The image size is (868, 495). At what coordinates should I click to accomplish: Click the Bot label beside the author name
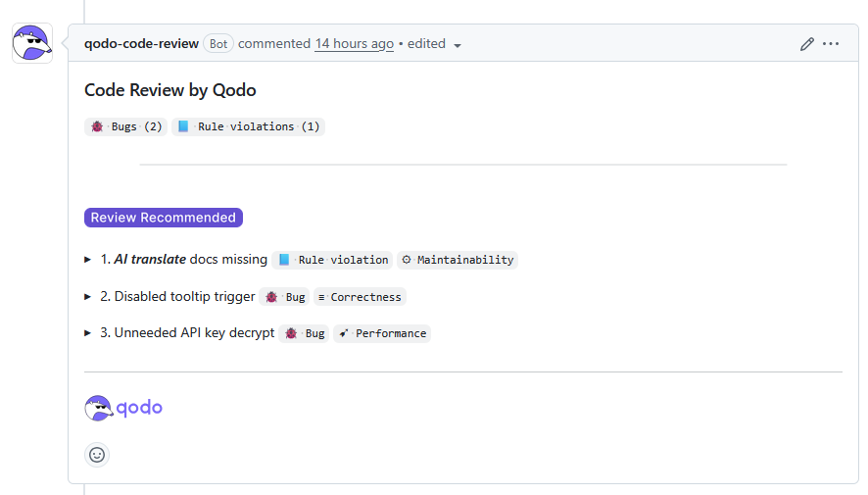(x=218, y=44)
